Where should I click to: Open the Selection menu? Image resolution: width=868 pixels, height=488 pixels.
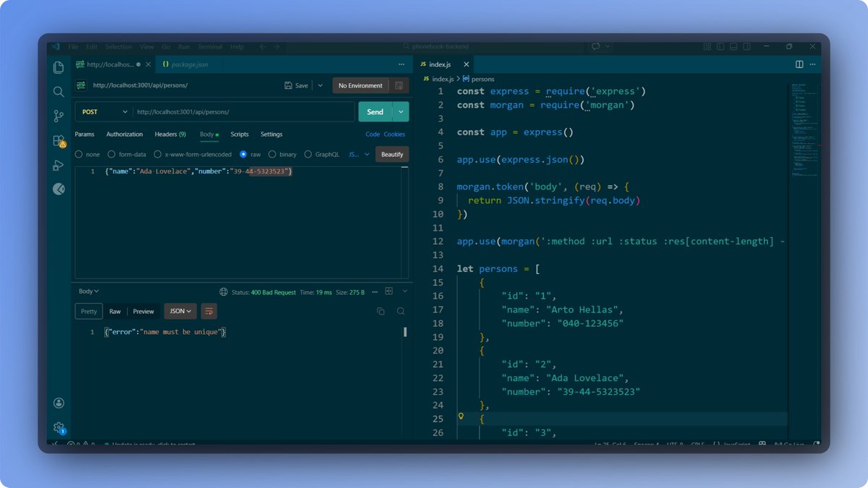(119, 47)
